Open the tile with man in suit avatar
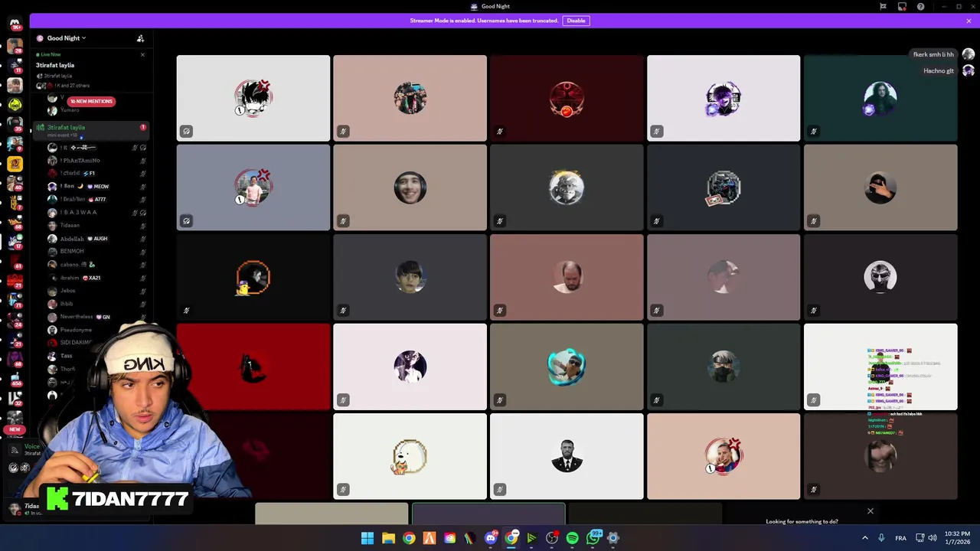The width and height of the screenshot is (980, 551). 567,456
